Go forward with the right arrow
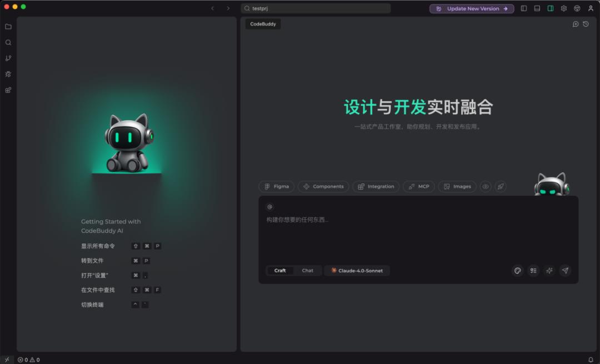600x364 pixels. [228, 8]
